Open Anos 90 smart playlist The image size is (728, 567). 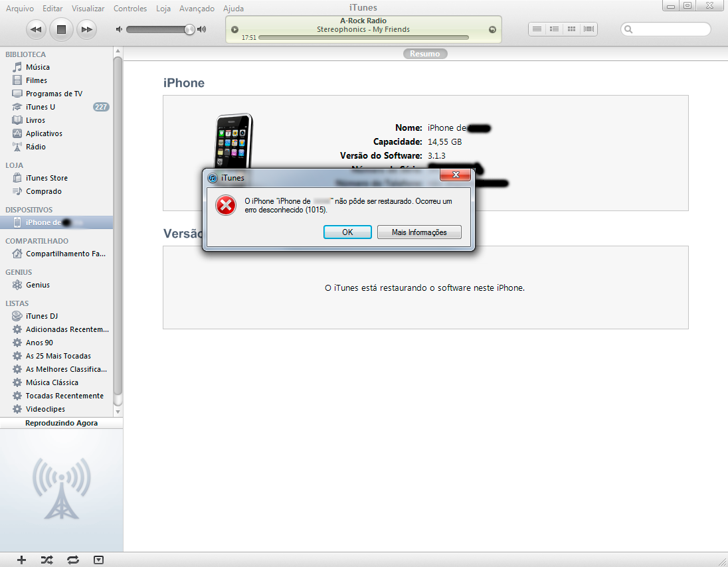(x=56, y=343)
